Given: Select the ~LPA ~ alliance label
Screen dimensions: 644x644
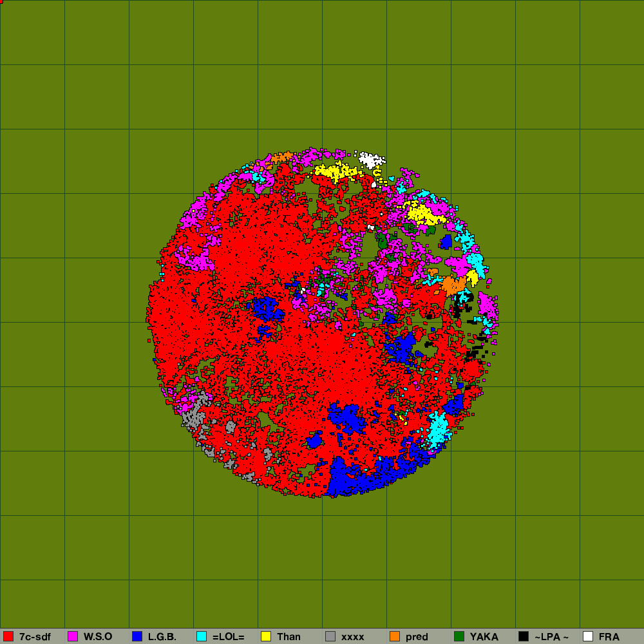Looking at the screenshot, I should click(552, 637).
